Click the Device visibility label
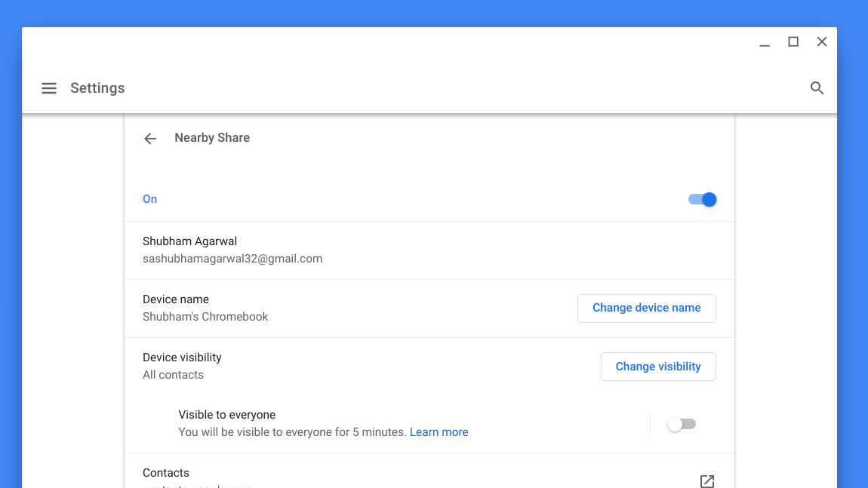The image size is (868, 488). click(182, 358)
